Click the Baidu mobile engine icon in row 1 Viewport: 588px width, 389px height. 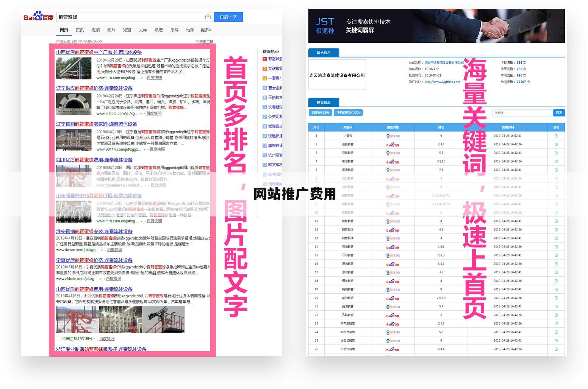pos(393,136)
